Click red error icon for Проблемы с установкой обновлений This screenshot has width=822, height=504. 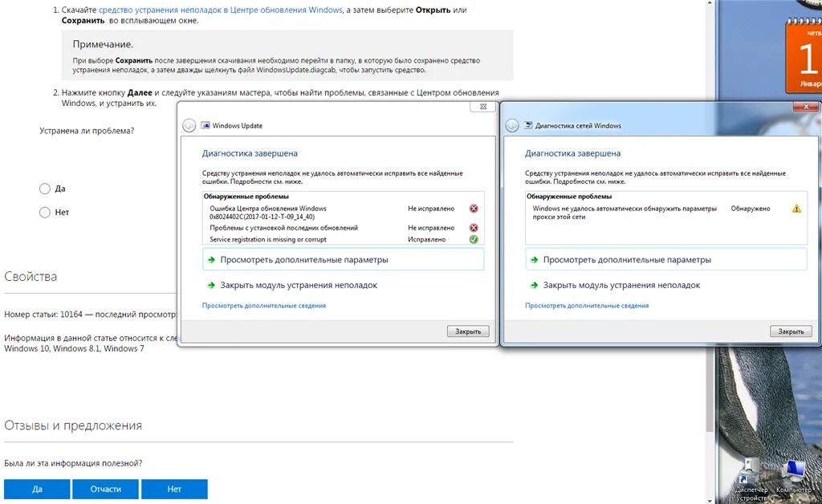(474, 228)
